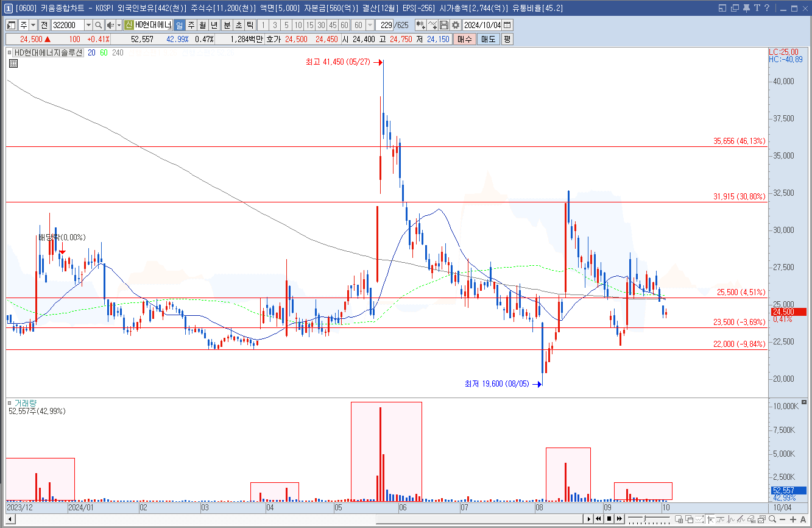Click the pin window icon in title bar
Viewport: 812px width, 528px height.
tap(746, 8)
